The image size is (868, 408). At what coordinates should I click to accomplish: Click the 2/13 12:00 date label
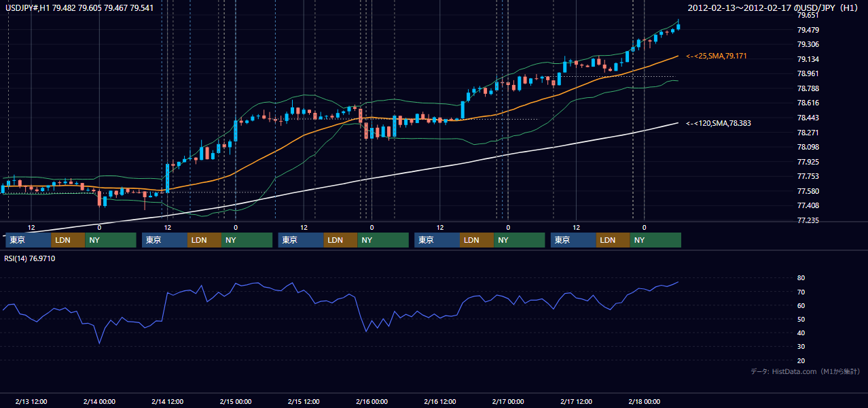tap(31, 401)
